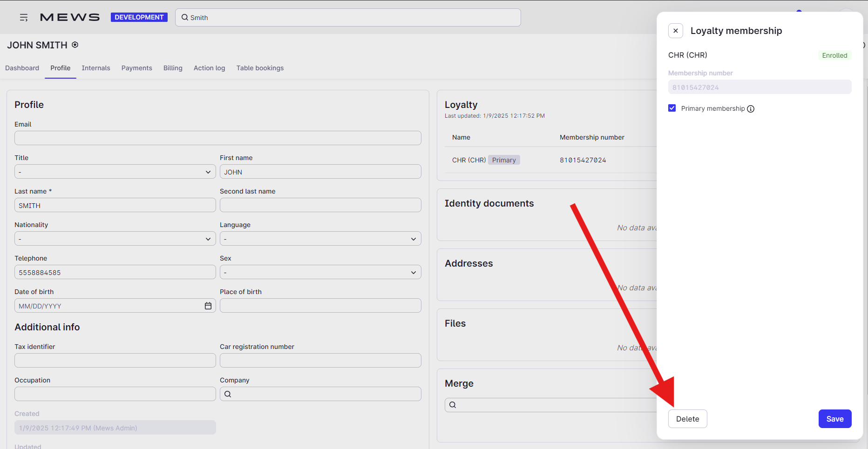Click the magnifier icon in the Smith search bar

coord(185,17)
